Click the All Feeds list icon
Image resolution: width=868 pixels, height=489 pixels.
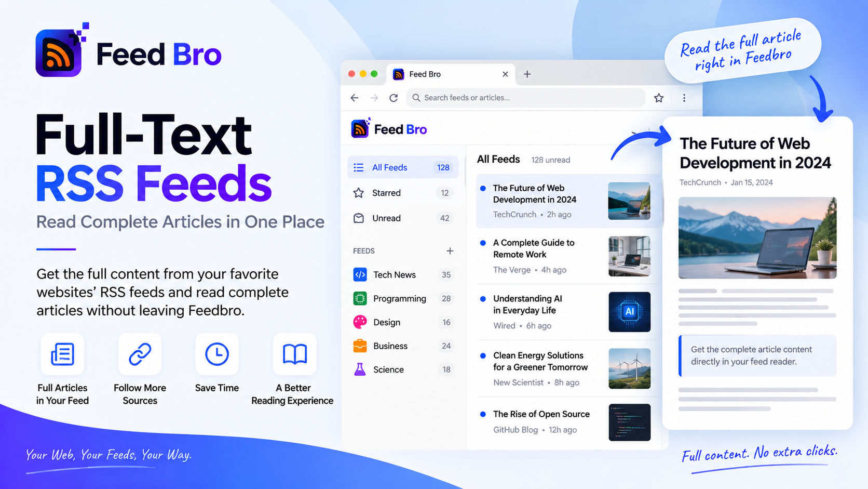click(359, 167)
